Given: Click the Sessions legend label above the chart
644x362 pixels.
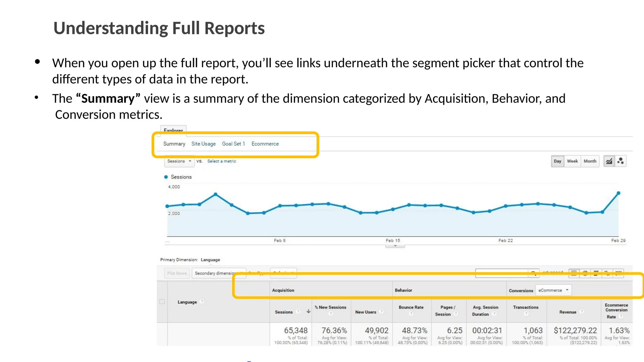Looking at the screenshot, I should [x=181, y=177].
